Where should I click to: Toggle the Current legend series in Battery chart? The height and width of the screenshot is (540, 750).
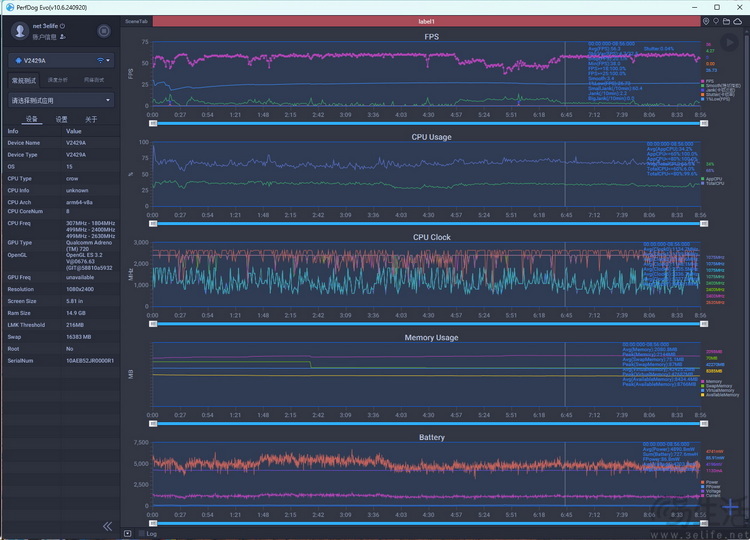(x=710, y=496)
